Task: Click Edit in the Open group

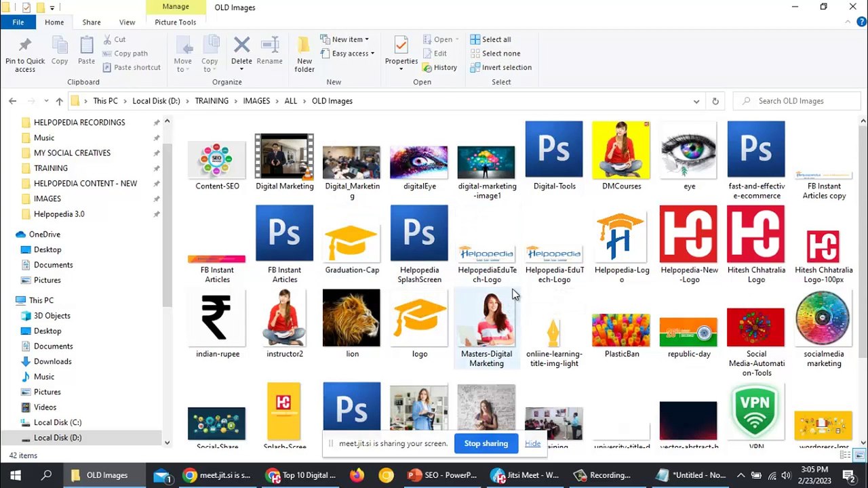Action: point(435,54)
